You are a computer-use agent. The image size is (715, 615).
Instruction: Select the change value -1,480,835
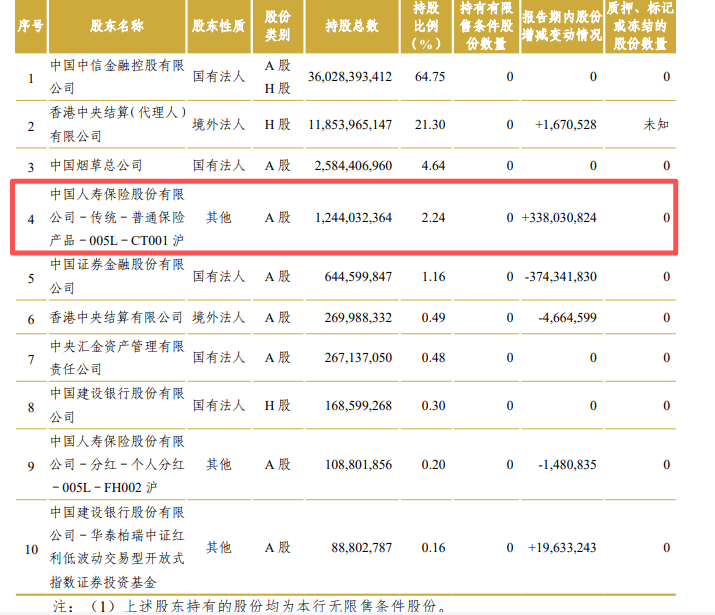567,465
